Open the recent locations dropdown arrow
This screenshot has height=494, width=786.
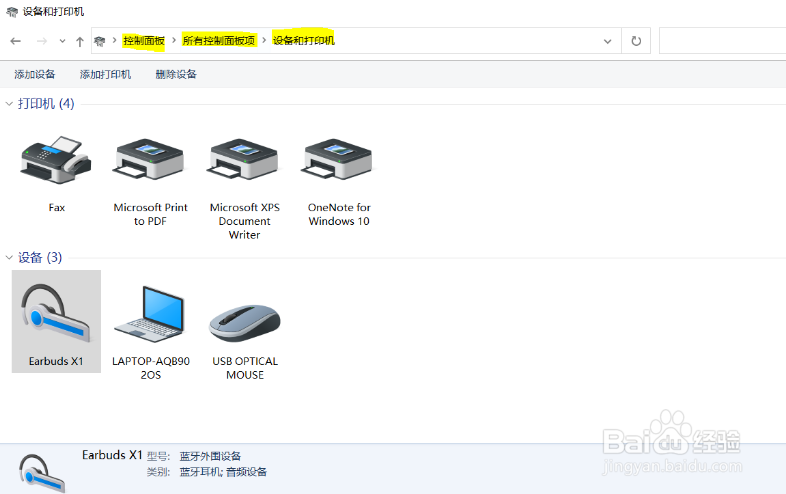tap(62, 41)
